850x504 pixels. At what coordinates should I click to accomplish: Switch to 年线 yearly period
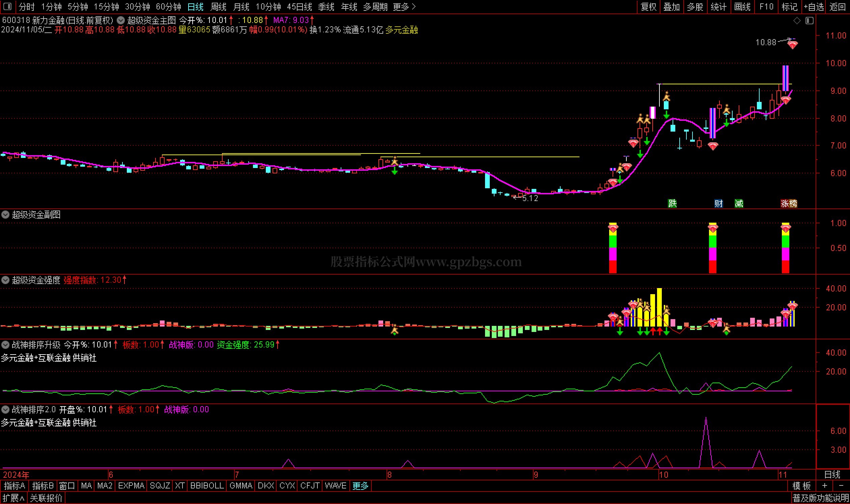(349, 7)
